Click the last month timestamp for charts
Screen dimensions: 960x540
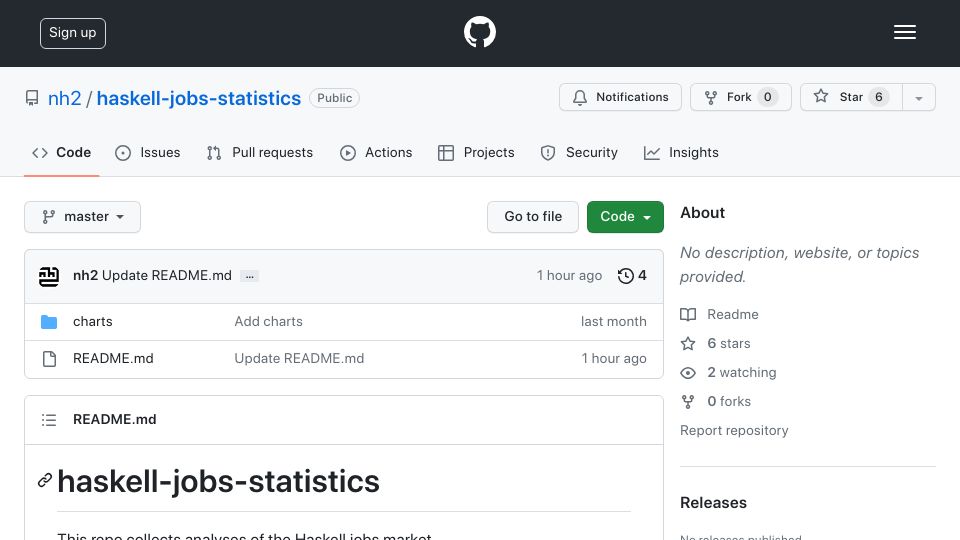[613, 321]
